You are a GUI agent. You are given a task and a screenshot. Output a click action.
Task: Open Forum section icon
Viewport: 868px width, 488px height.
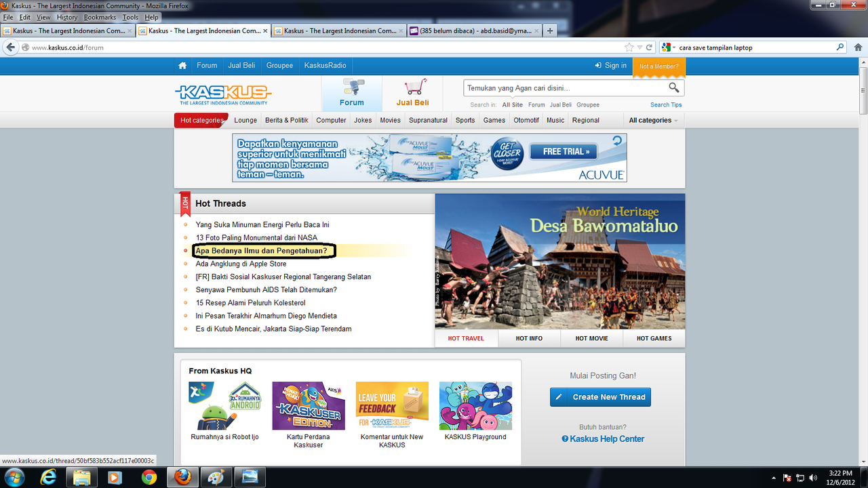[x=352, y=87]
